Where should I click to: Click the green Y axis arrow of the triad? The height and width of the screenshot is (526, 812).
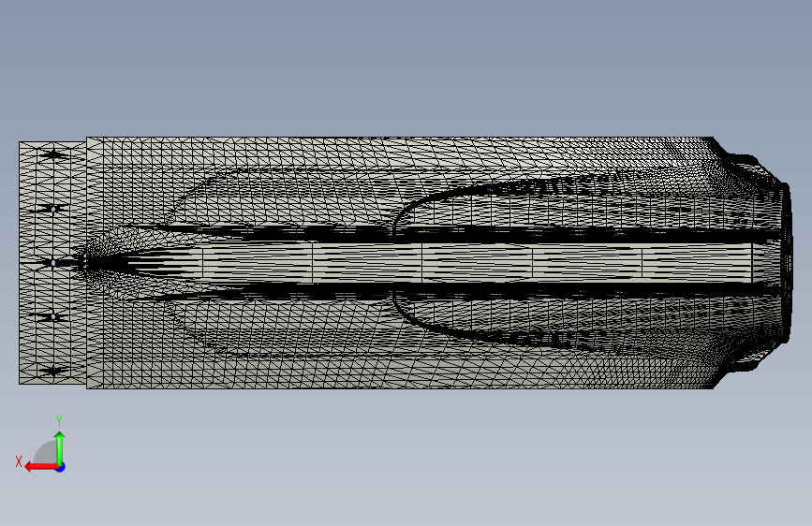point(60,448)
